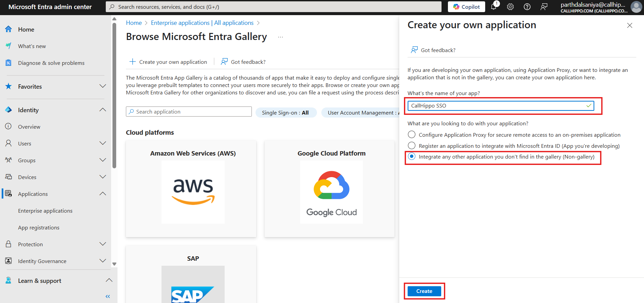This screenshot has height=303, width=644.
Task: Open the portal settings gear
Action: [x=510, y=7]
